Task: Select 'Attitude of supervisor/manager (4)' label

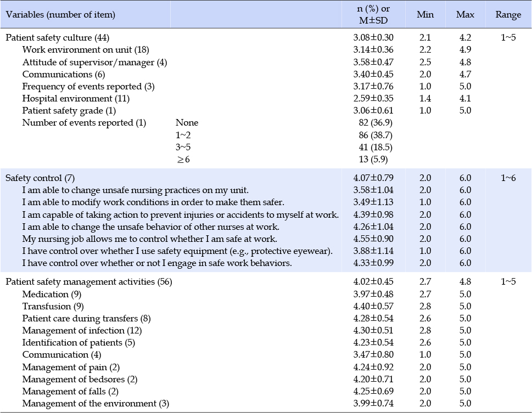Action: coord(94,62)
